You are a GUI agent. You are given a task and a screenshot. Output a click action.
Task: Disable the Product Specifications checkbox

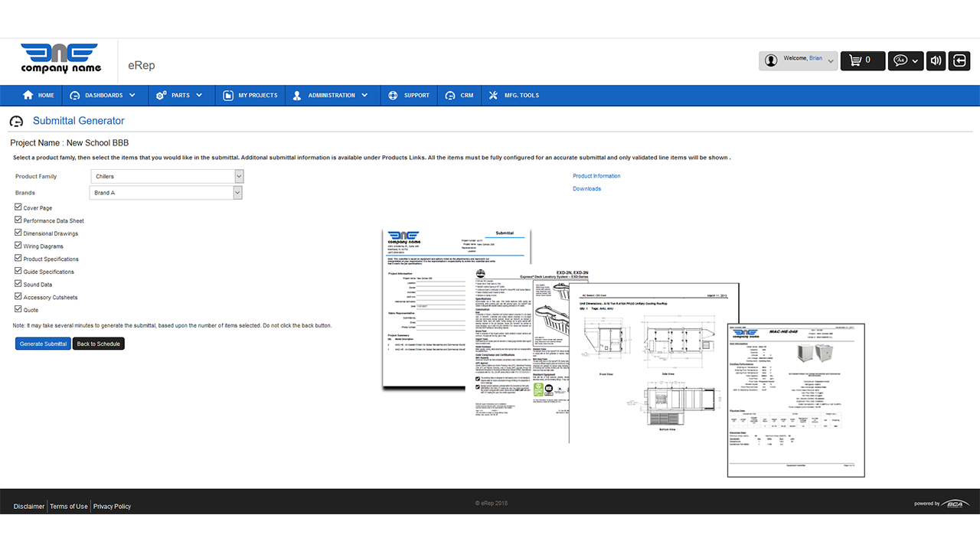click(18, 259)
